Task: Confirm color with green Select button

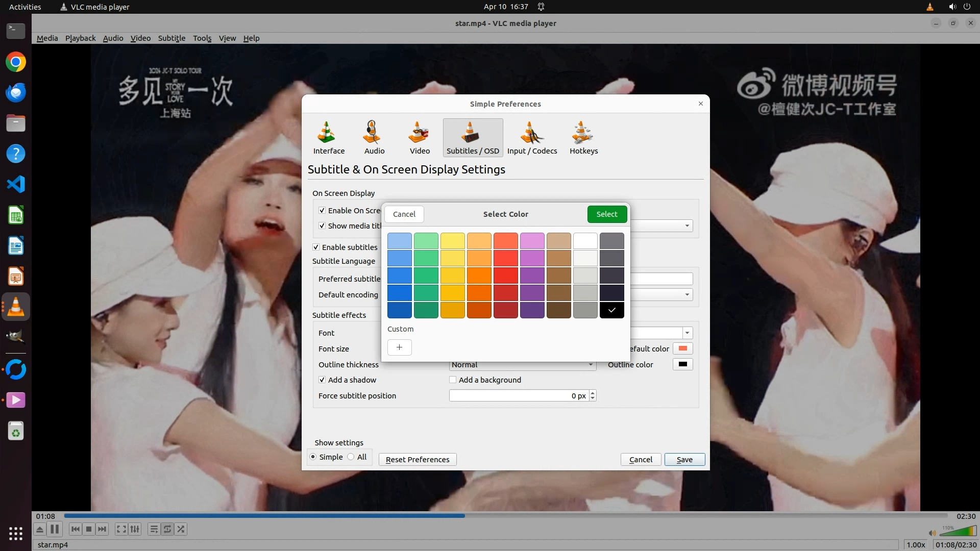Action: click(x=607, y=214)
